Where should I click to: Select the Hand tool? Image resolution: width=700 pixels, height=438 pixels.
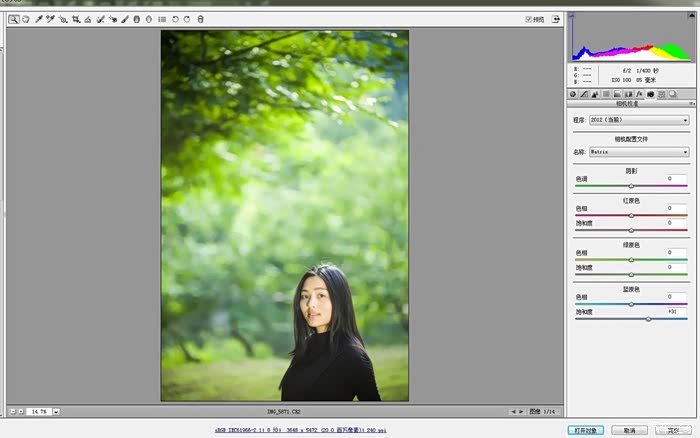click(26, 19)
